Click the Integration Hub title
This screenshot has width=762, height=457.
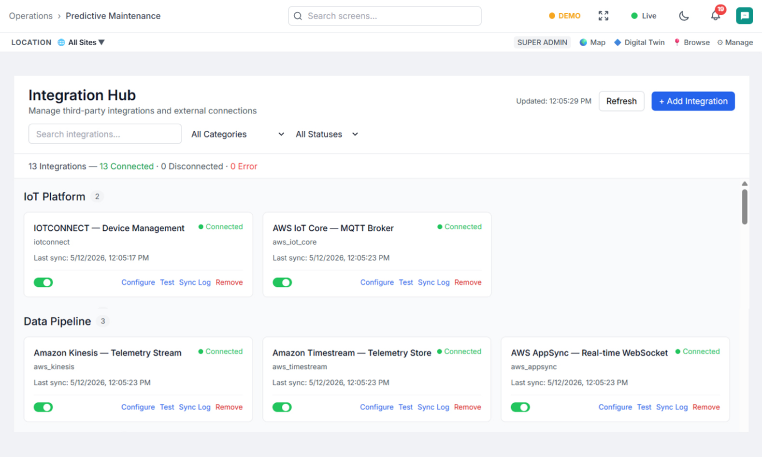click(82, 95)
